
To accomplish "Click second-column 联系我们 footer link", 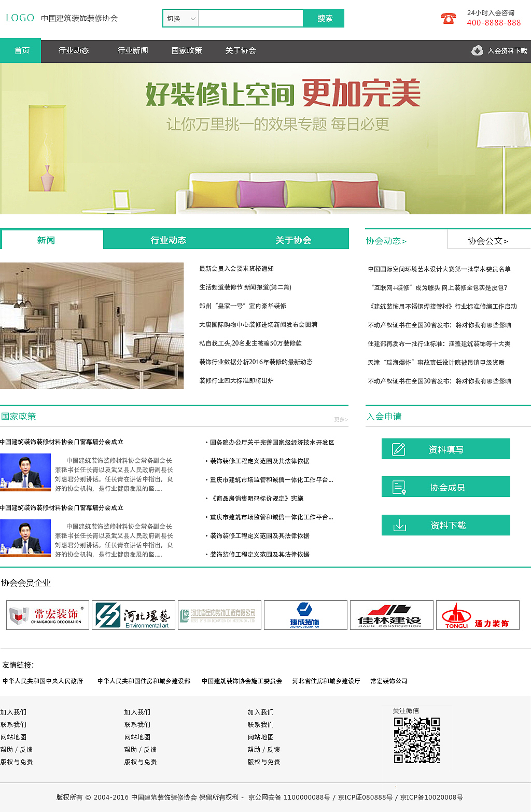I will pyautogui.click(x=137, y=725).
